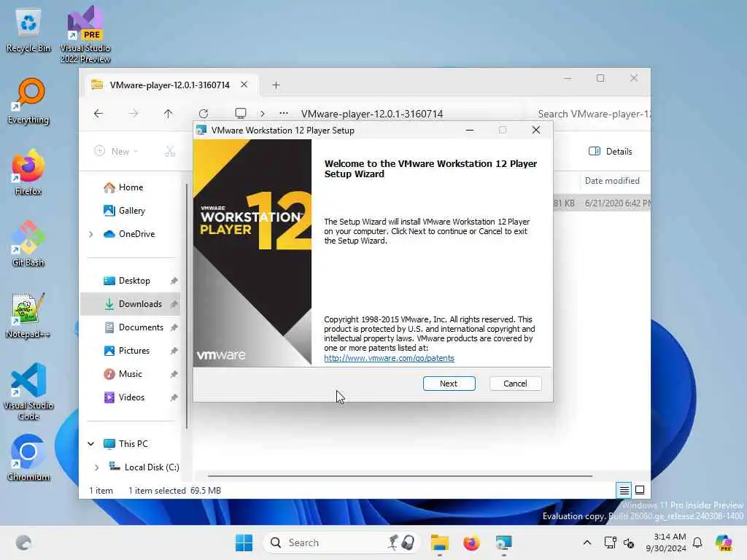
Task: Open the clock showing 3:14 AM
Action: pos(666,542)
